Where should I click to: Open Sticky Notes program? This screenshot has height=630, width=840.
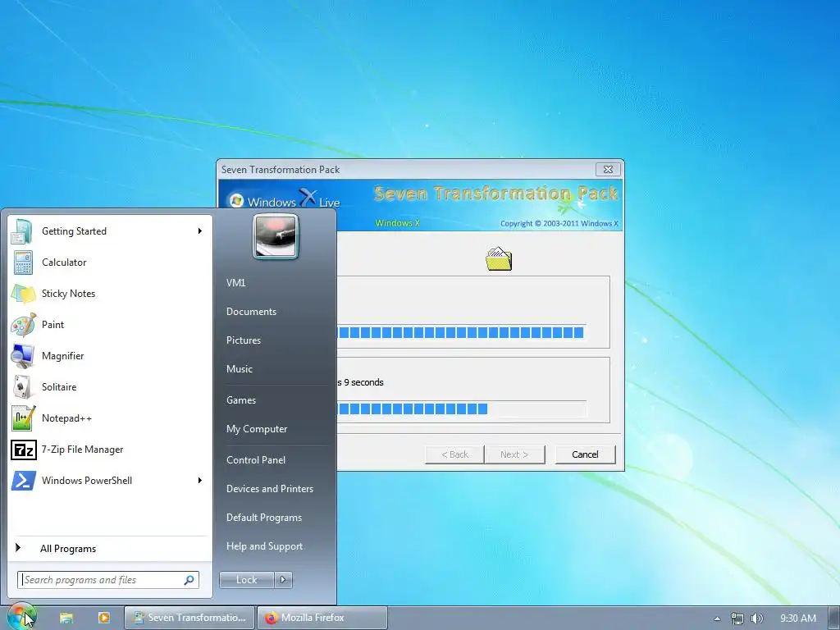pyautogui.click(x=109, y=293)
